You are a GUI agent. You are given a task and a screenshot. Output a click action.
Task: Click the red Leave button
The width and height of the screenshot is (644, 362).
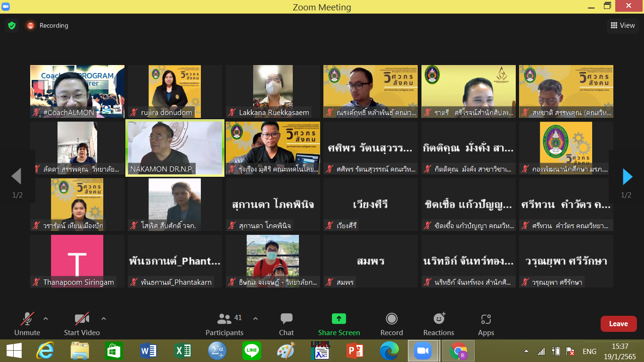619,324
